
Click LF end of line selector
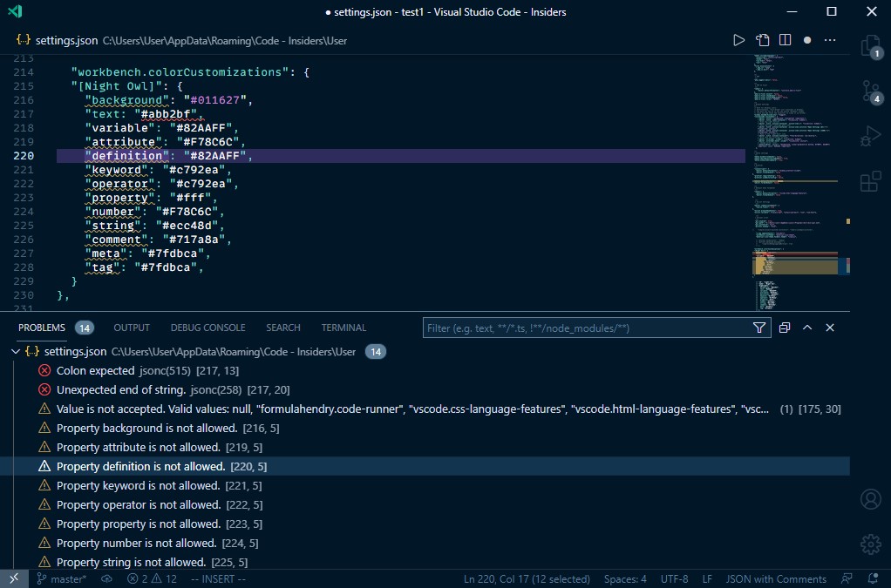[707, 579]
